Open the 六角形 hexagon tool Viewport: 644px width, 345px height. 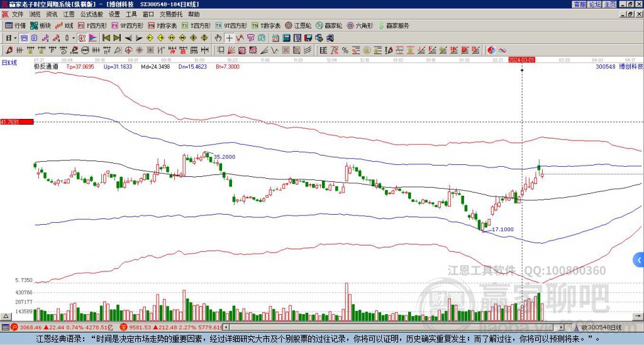[x=360, y=25]
